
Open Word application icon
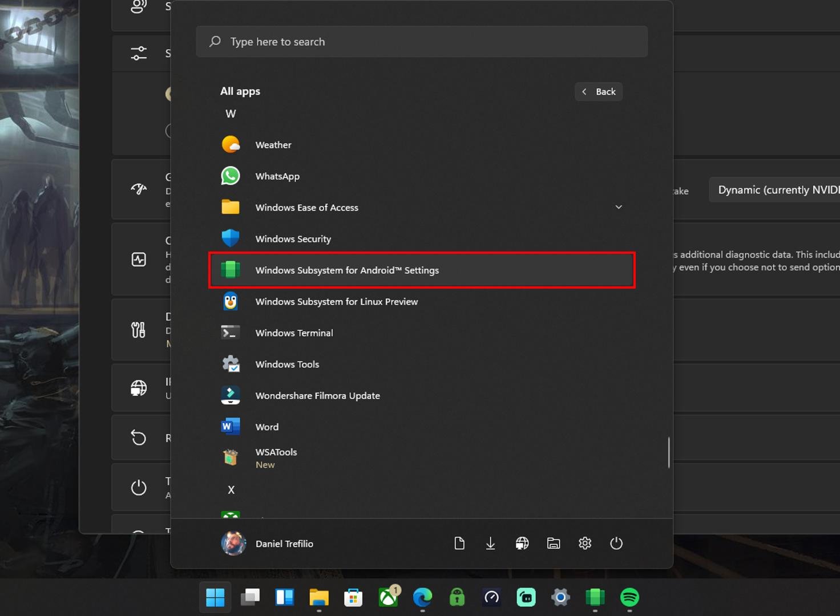pos(231,427)
